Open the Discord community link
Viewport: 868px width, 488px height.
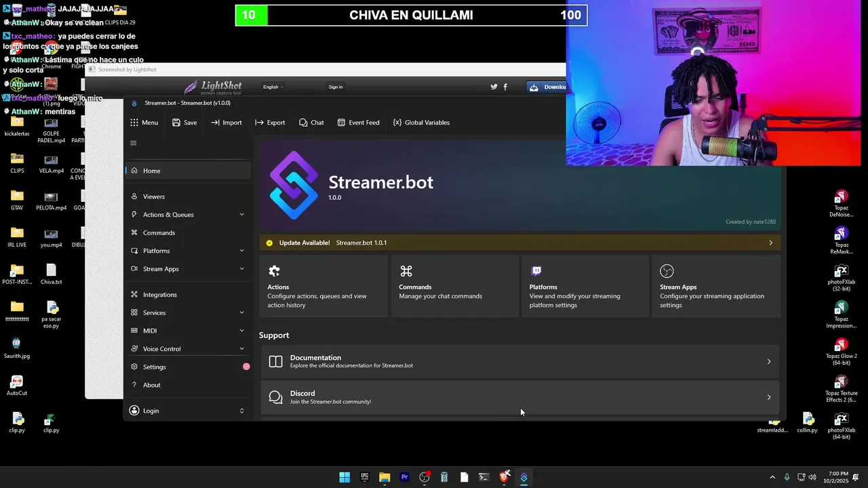tap(520, 397)
